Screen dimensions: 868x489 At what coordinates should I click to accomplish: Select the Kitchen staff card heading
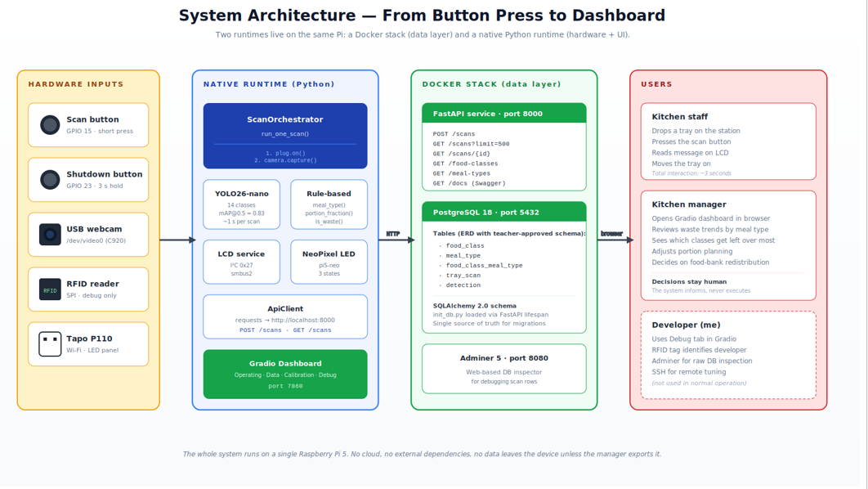[x=680, y=117]
